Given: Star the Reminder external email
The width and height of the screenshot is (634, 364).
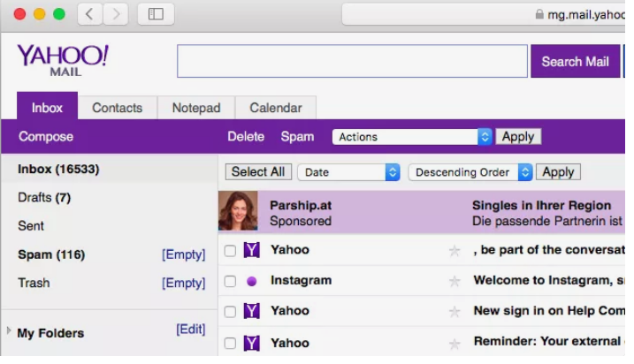Looking at the screenshot, I should (454, 344).
